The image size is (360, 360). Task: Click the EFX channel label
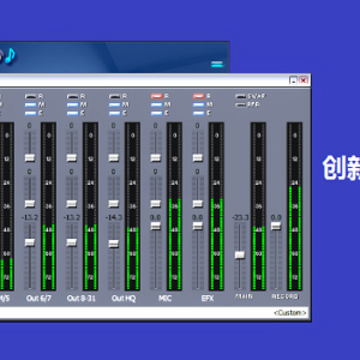click(x=207, y=298)
